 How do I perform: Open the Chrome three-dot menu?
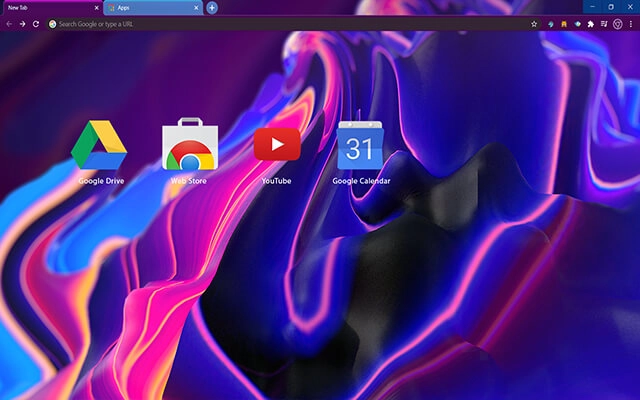pos(631,24)
